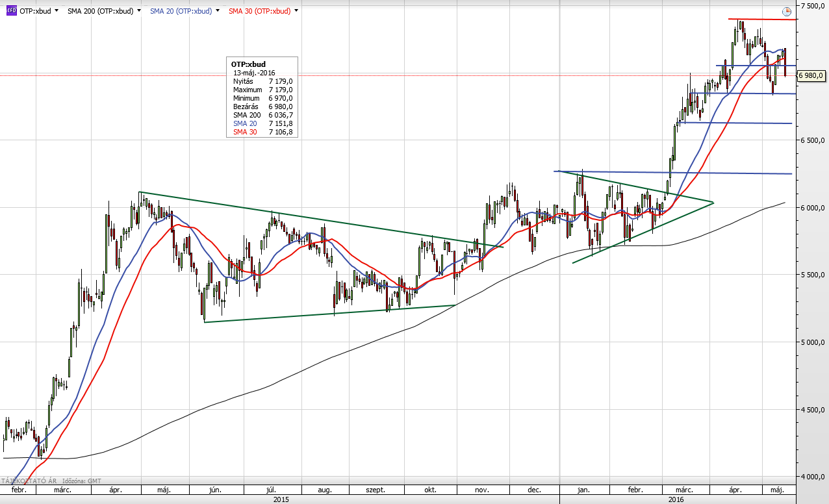Click the 2015 year label

click(281, 499)
